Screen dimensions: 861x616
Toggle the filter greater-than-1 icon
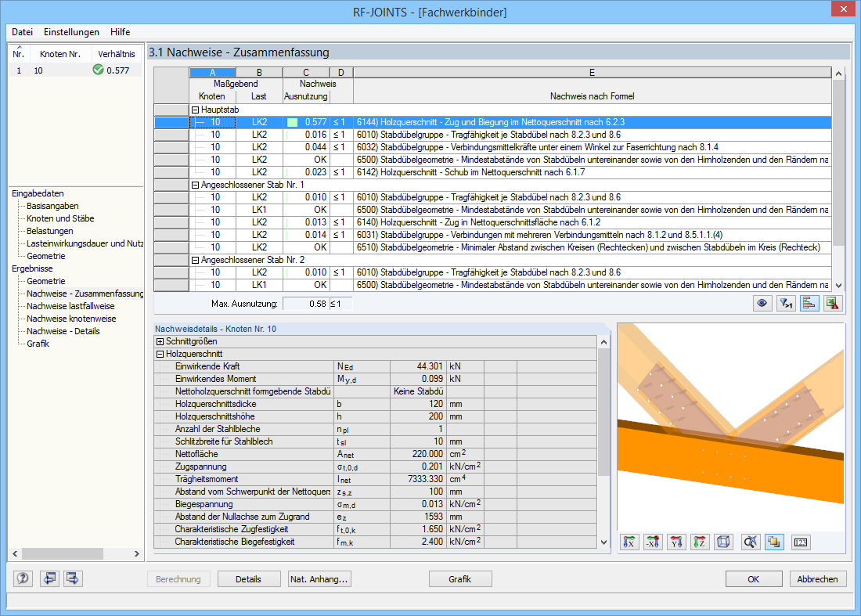(x=786, y=303)
